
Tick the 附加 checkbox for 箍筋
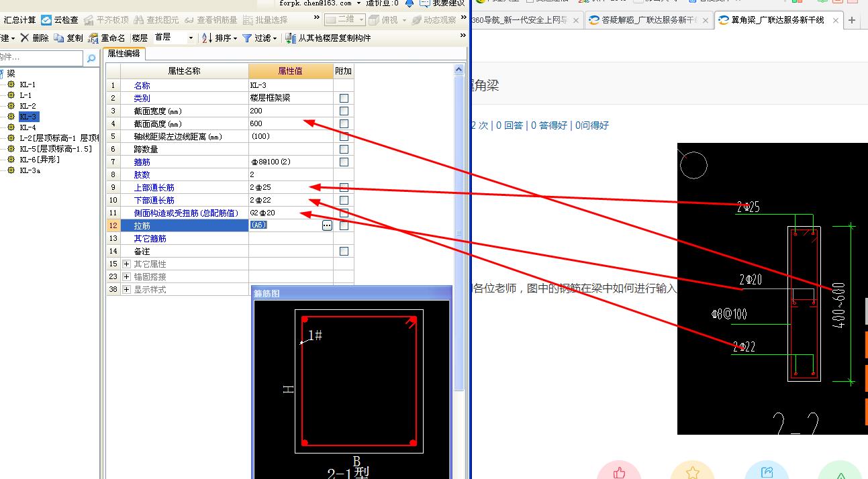coord(344,162)
